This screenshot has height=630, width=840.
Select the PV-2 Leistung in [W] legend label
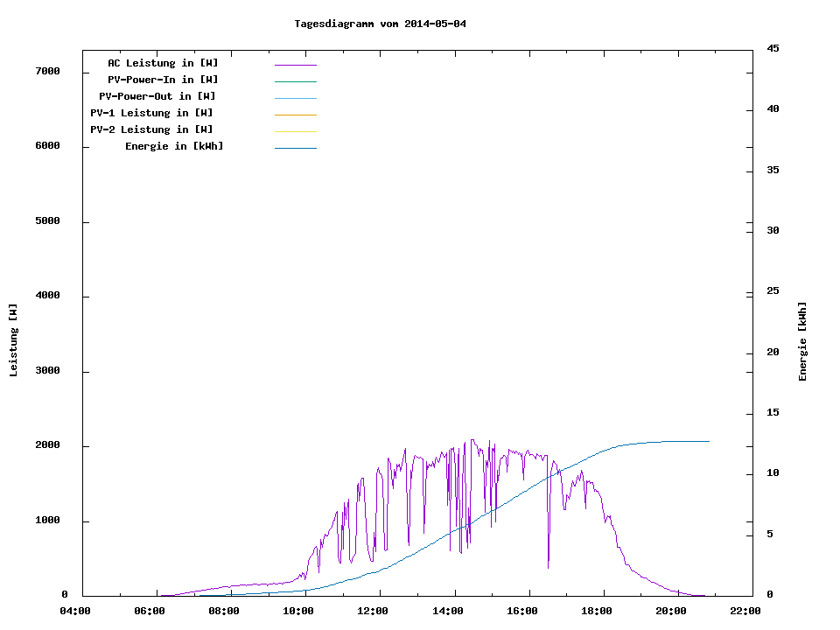(151, 129)
